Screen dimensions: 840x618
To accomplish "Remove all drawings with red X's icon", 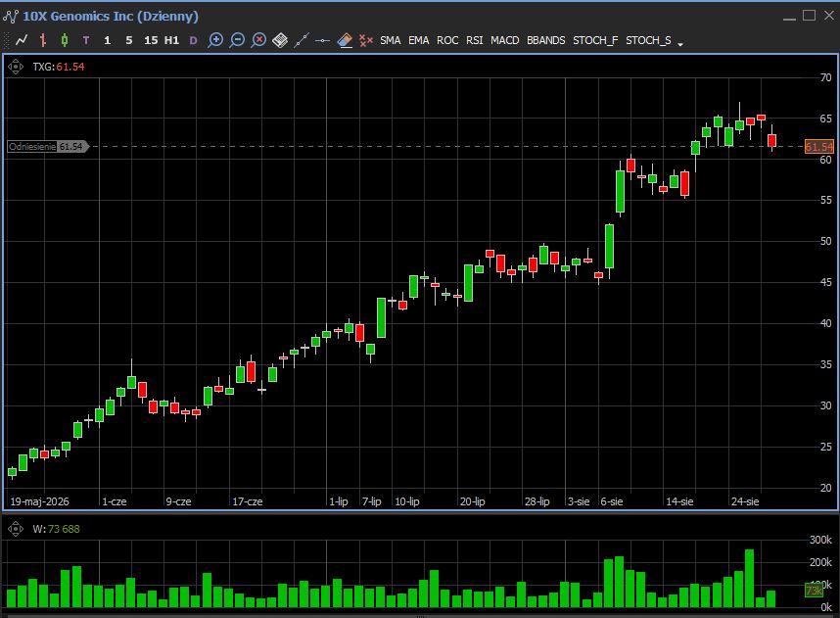I will click(366, 40).
